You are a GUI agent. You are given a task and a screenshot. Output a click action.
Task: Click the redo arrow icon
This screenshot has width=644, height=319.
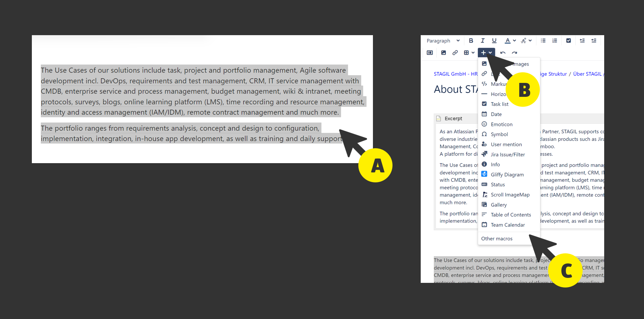pyautogui.click(x=515, y=52)
